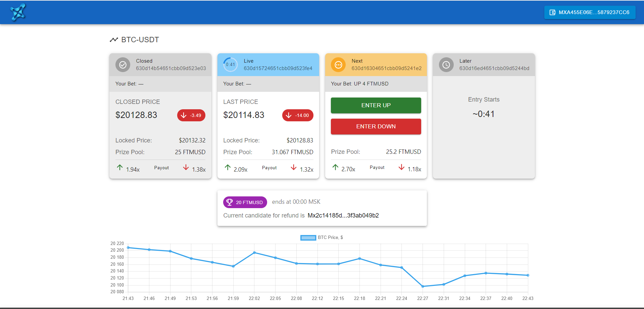
Task: Click the blue logo in the header
Action: 18,12
